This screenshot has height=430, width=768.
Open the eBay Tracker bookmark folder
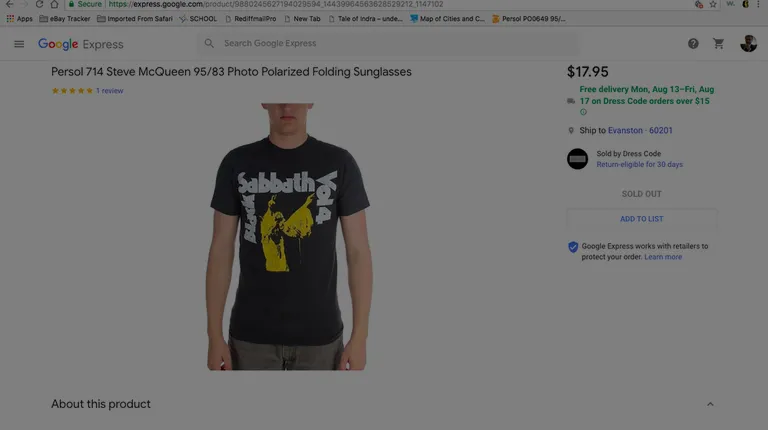pos(65,19)
